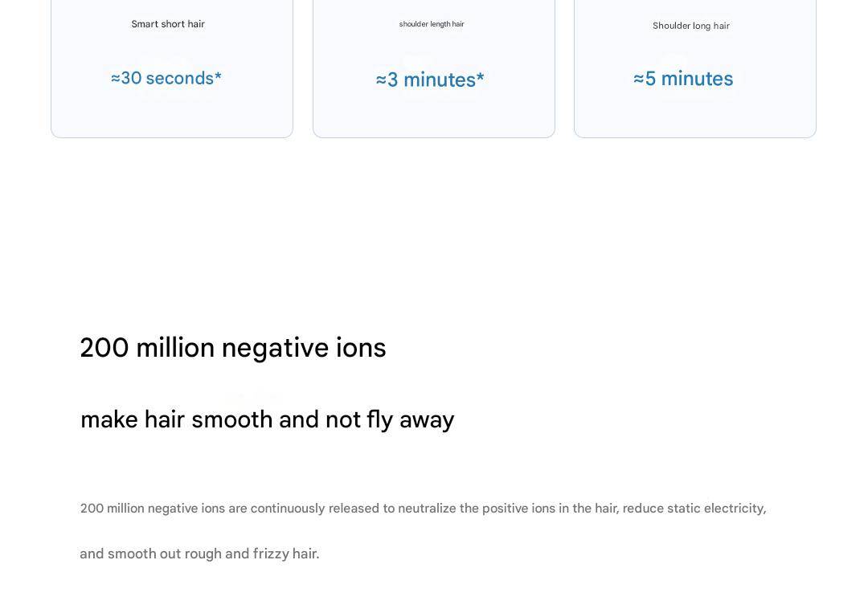Select the "≈5 minutes" drying time text
Screen dimensions: 868x609
pyautogui.click(x=683, y=79)
